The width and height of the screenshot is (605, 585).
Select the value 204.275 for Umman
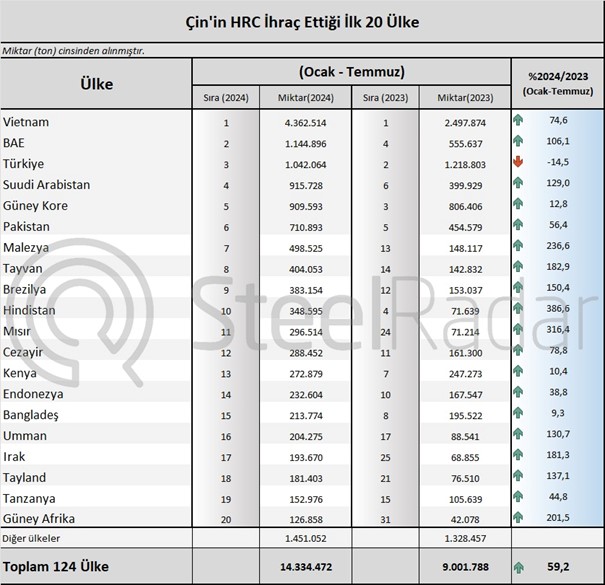[306, 436]
